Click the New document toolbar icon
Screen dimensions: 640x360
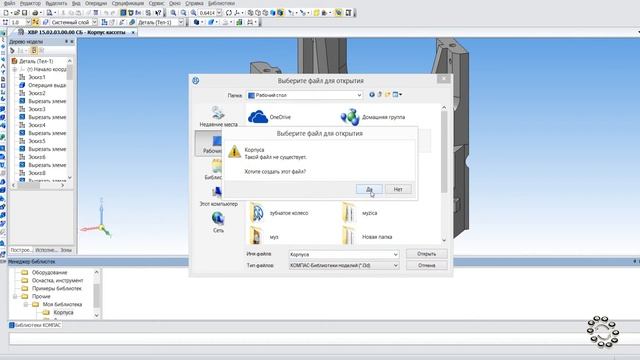point(6,13)
